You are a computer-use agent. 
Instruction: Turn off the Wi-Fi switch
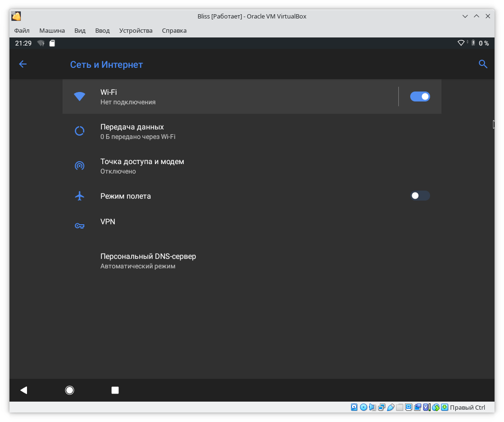click(420, 97)
